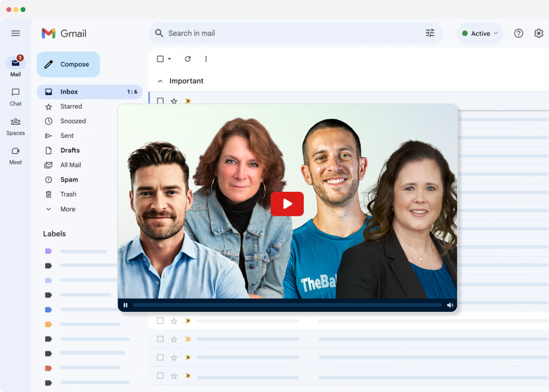549x392 pixels.
Task: Toggle the importance marker on first email
Action: click(188, 101)
